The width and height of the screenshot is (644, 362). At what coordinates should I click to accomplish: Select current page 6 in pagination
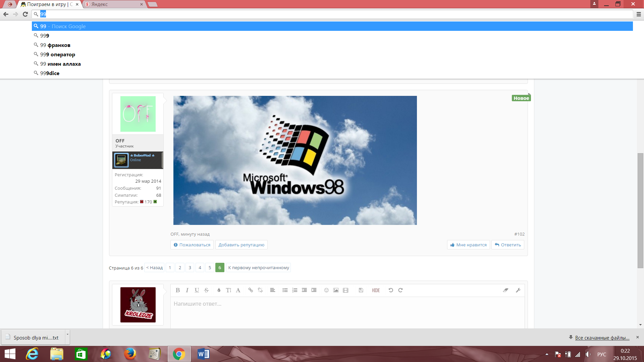pyautogui.click(x=220, y=267)
